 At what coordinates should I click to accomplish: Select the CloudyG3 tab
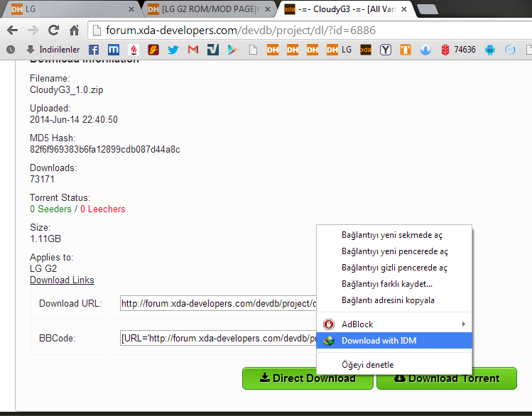[x=346, y=9]
